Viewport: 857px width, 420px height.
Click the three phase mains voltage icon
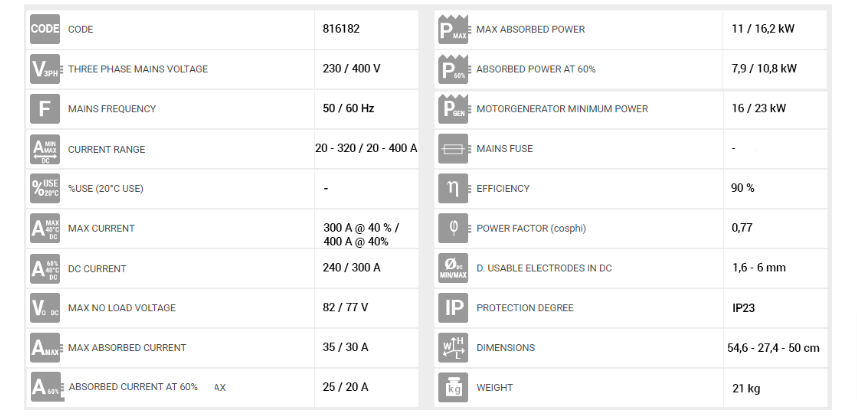click(45, 69)
